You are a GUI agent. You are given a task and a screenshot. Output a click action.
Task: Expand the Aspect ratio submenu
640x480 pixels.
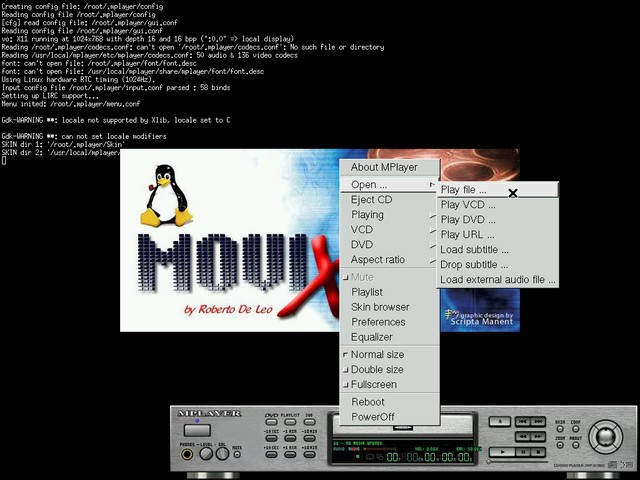[x=389, y=260]
